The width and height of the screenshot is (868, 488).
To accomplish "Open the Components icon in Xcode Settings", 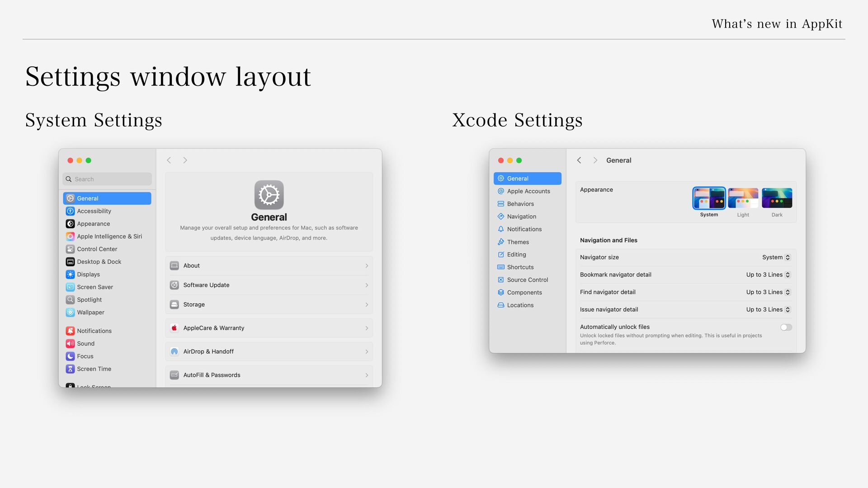I will coord(501,292).
